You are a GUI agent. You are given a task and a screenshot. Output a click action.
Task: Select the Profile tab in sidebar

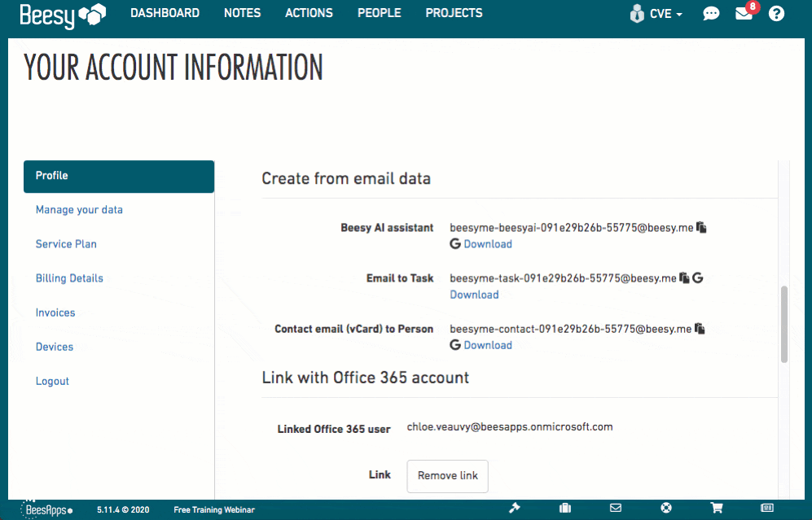pos(119,177)
